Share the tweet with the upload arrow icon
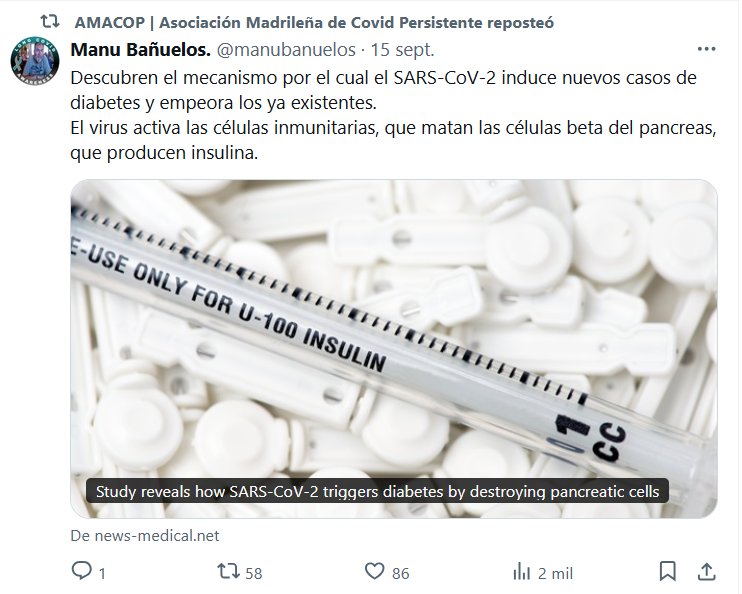 pyautogui.click(x=707, y=571)
